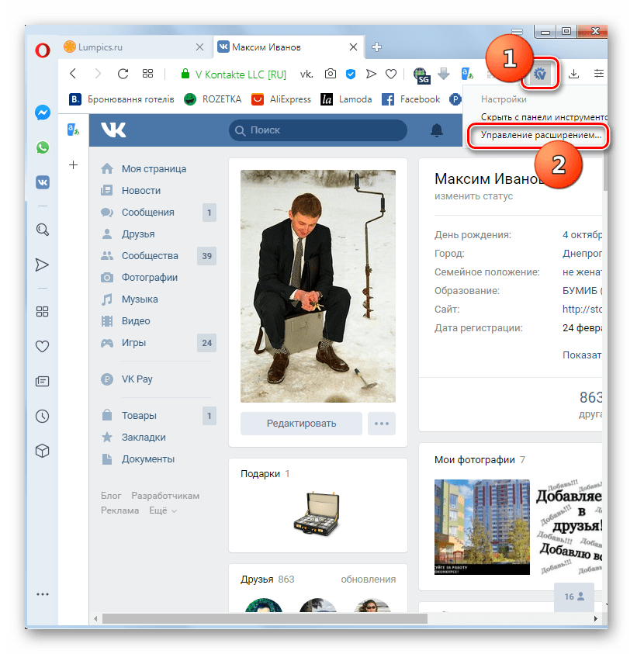Click the VK Поиск search field
The image size is (644, 654).
318,130
